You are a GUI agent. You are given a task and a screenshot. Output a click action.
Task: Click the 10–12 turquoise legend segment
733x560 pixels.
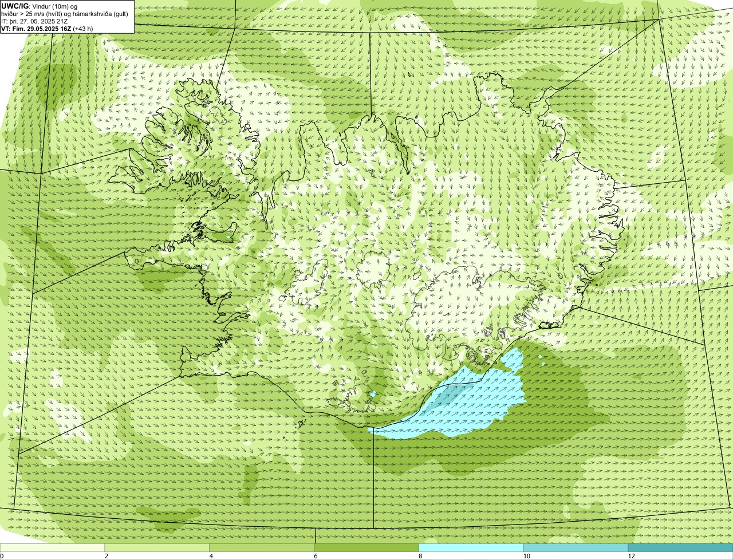point(576,547)
